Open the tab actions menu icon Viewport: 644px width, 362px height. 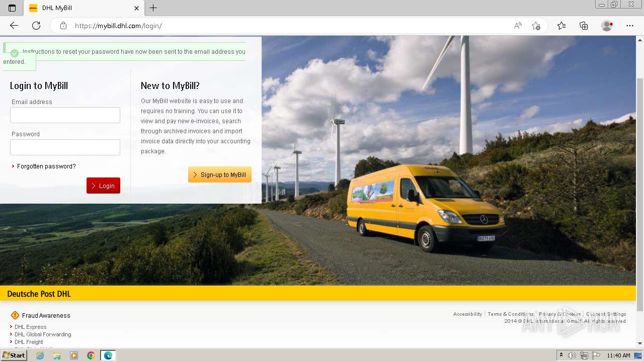[12, 8]
